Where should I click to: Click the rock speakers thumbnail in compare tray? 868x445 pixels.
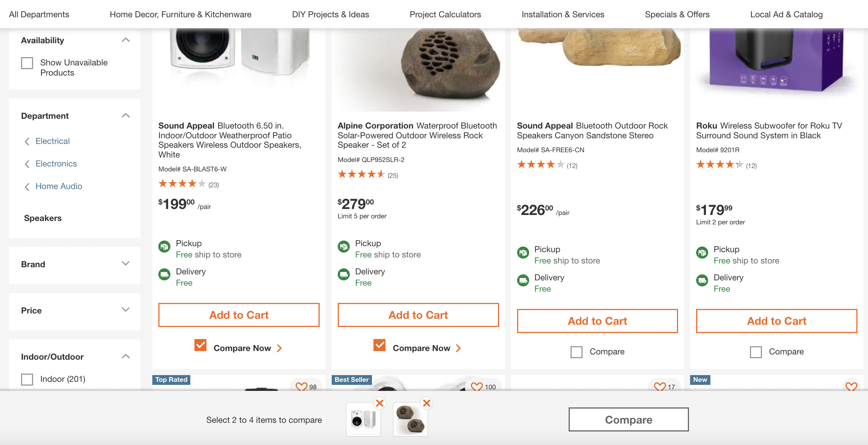[410, 419]
